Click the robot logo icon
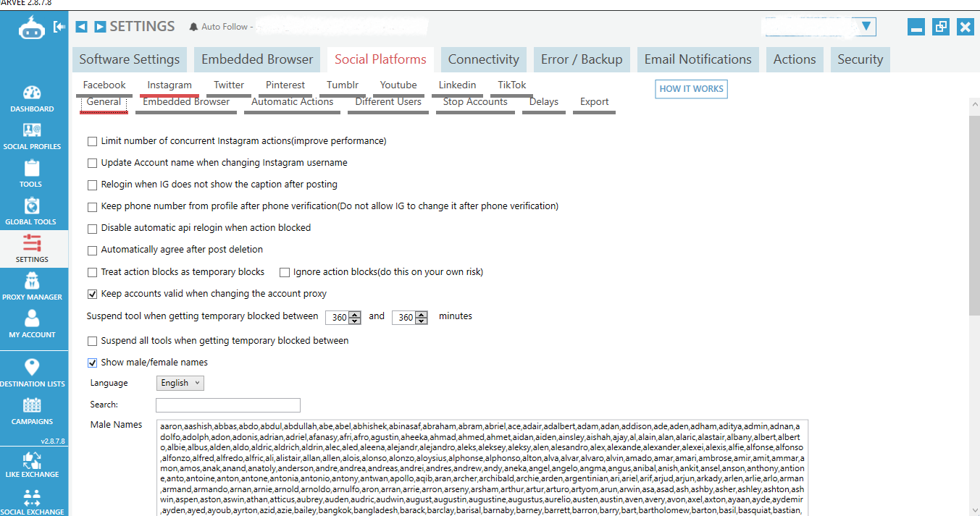The width and height of the screenshot is (980, 516). pyautogui.click(x=32, y=28)
